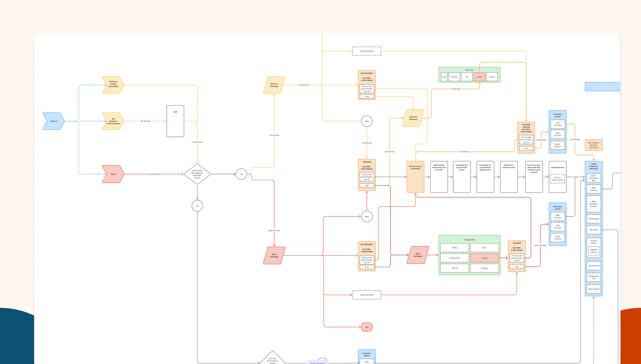The height and width of the screenshot is (364, 641).
Task: Click the Unified Investment Dashboard title
Action: tap(593, 166)
